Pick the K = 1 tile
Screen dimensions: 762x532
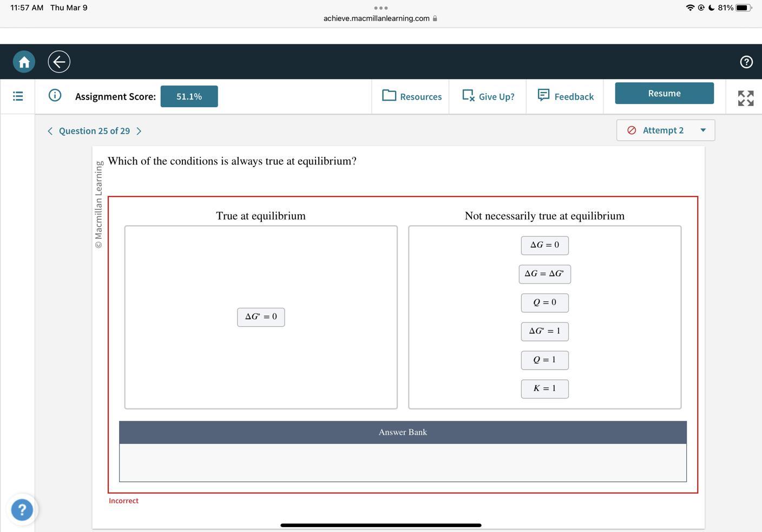[544, 389]
